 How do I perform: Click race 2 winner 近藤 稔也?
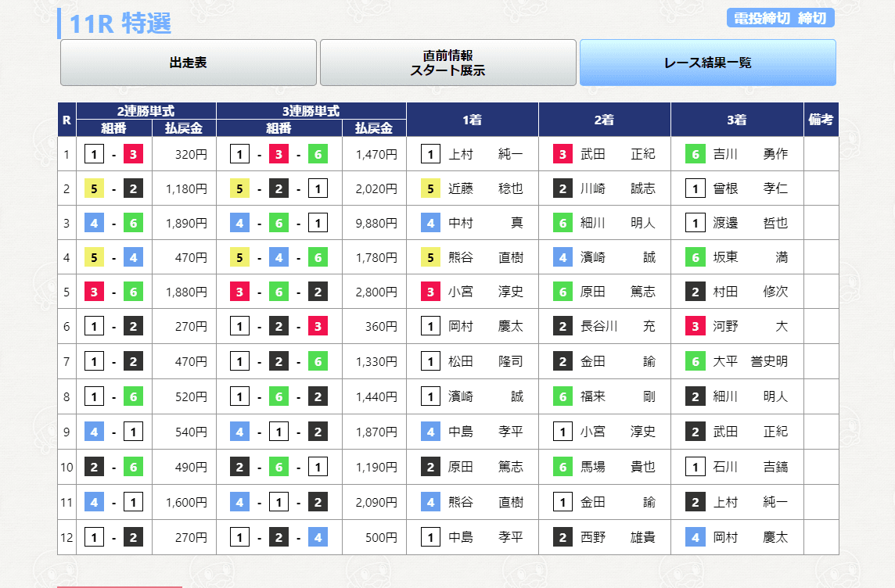tap(485, 188)
